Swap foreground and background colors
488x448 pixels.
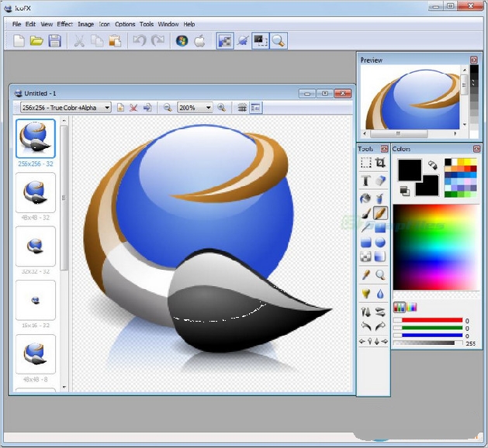pos(432,165)
